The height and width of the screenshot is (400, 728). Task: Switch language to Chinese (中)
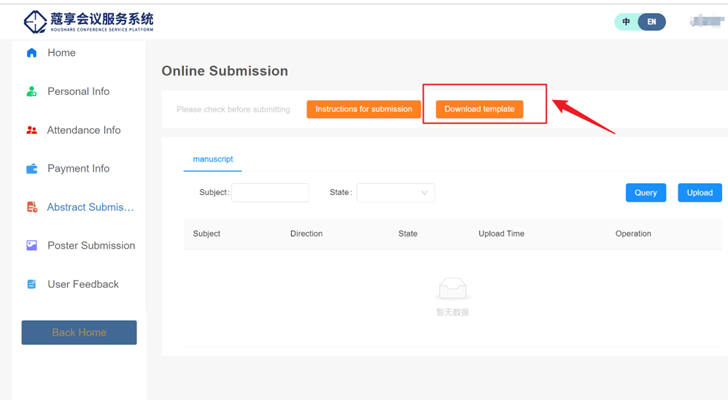627,21
